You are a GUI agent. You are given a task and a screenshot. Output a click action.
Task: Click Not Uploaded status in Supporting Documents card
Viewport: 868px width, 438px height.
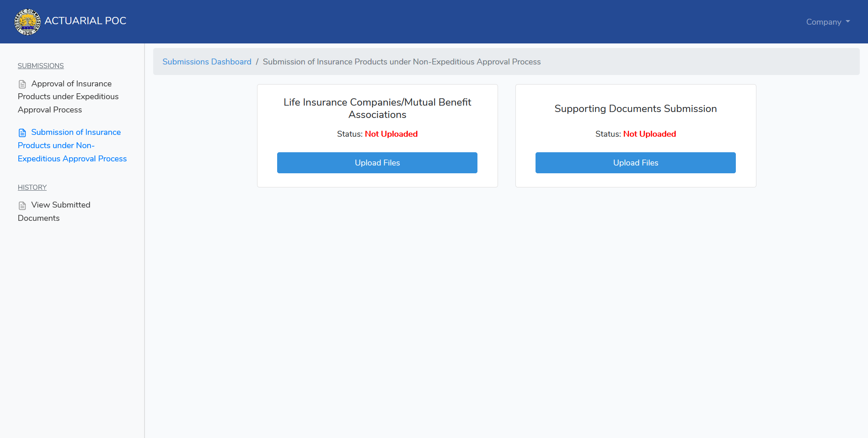pyautogui.click(x=649, y=134)
